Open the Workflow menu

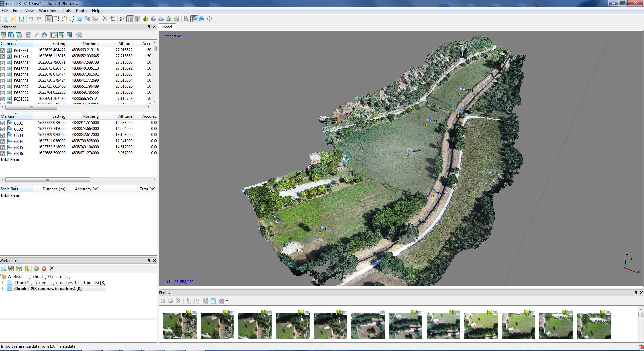click(x=47, y=11)
